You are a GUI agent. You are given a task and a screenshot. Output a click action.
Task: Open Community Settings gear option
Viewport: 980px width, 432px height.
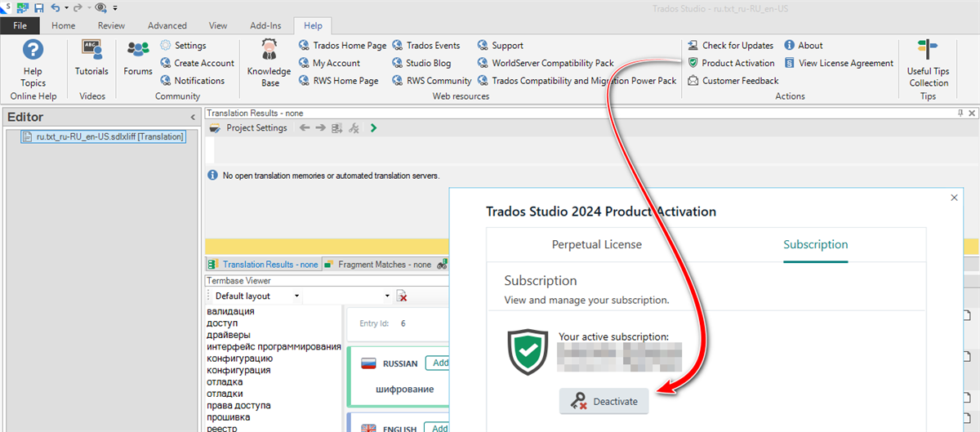point(183,46)
